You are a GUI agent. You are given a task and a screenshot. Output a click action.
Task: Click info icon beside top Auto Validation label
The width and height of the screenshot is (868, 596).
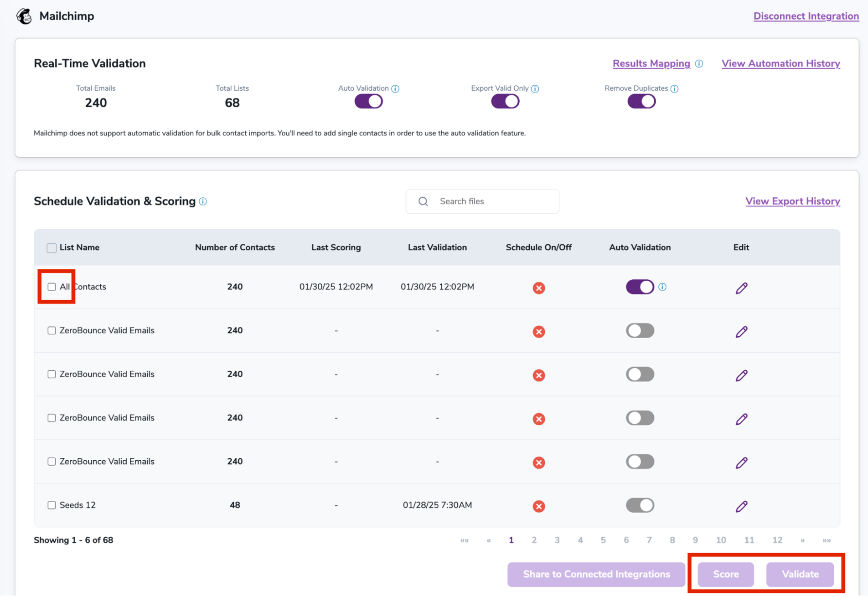395,89
